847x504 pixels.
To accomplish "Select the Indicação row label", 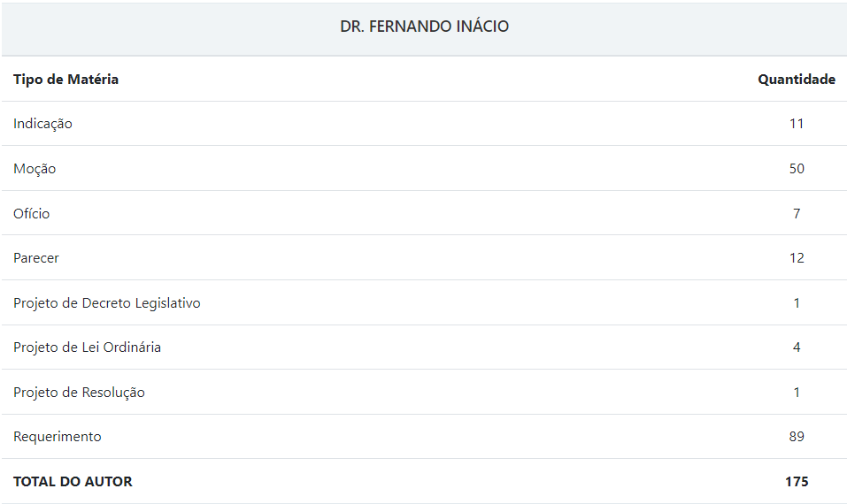I will click(x=42, y=124).
